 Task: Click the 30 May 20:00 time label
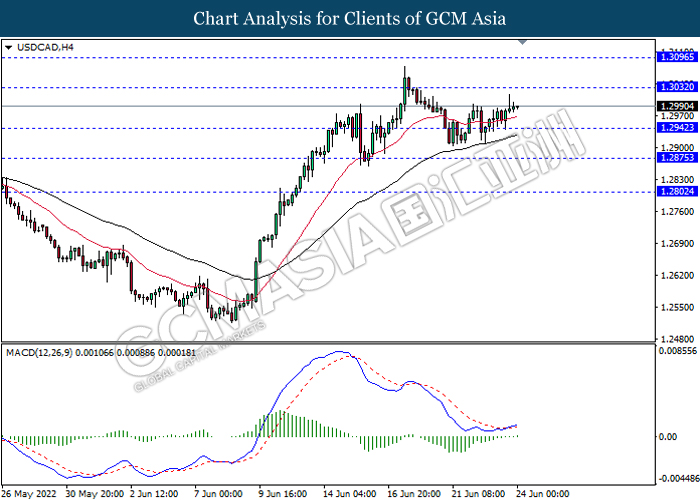tap(94, 494)
